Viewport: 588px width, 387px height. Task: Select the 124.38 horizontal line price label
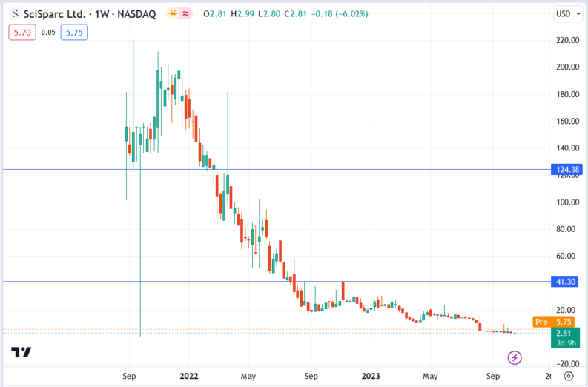click(x=566, y=170)
